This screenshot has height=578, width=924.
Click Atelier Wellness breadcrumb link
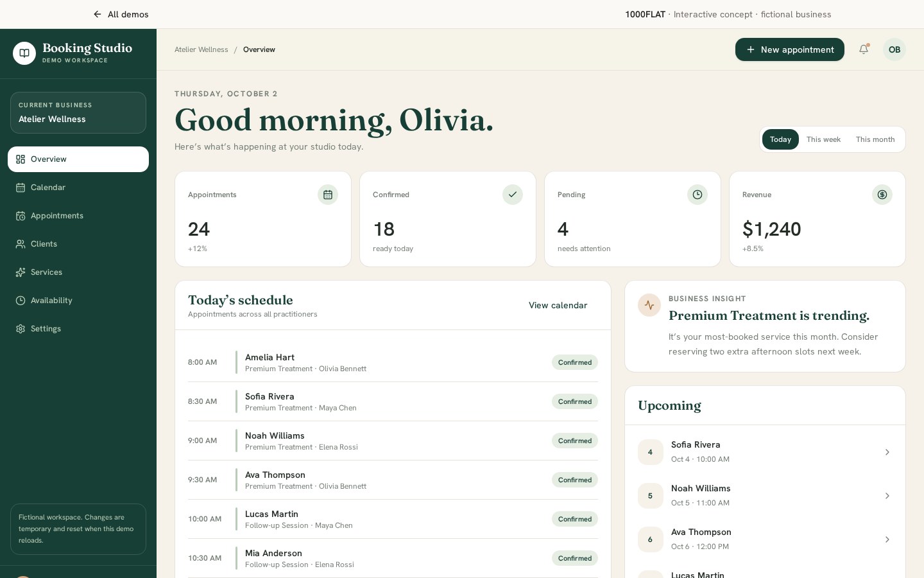[x=201, y=49]
